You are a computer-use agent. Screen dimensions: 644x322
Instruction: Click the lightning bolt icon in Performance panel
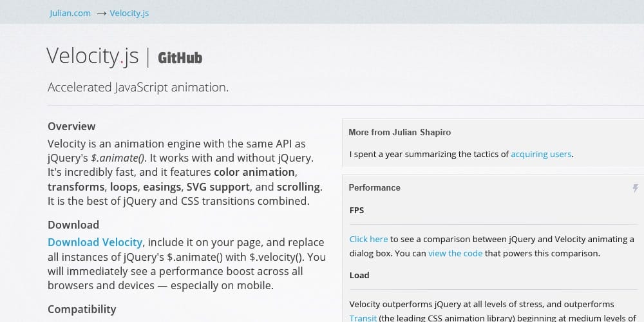tap(636, 188)
